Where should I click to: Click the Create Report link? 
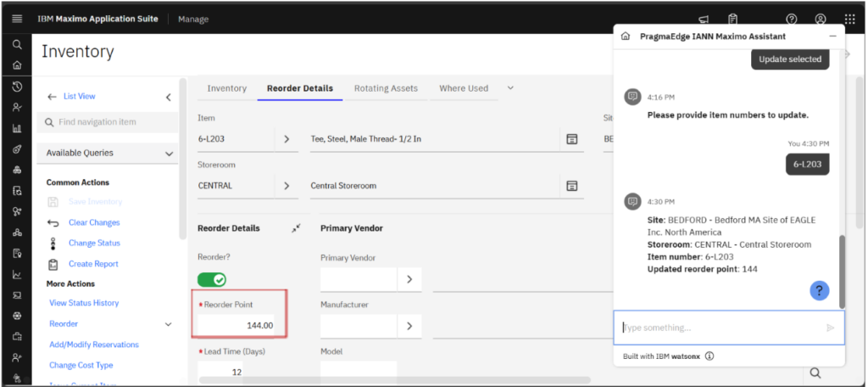(93, 264)
